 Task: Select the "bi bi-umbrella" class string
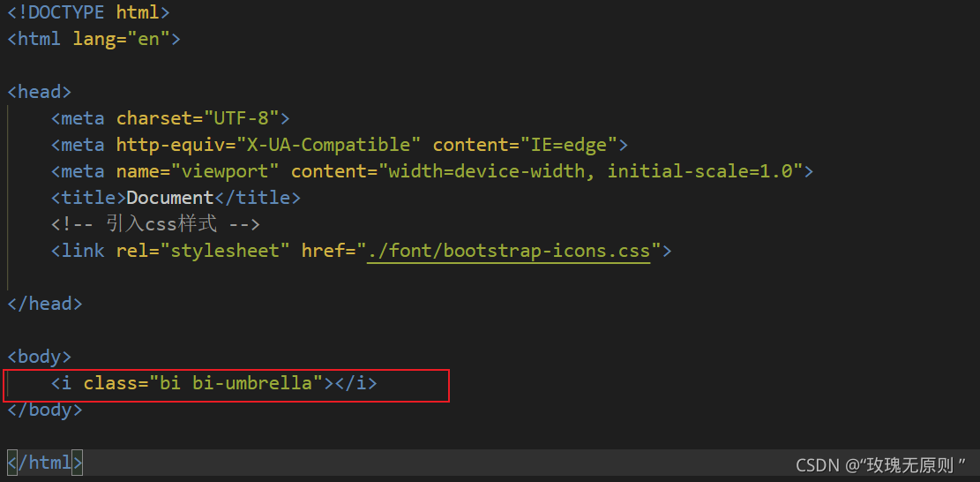click(236, 383)
